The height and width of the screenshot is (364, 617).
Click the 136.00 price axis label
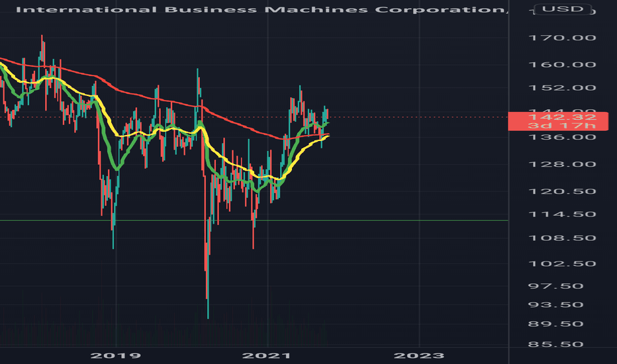coord(562,137)
